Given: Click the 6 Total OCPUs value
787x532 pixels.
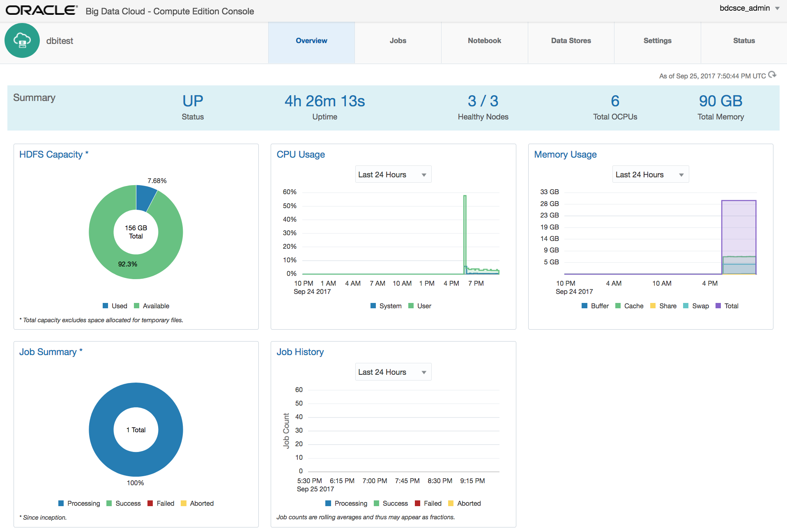Looking at the screenshot, I should (615, 101).
